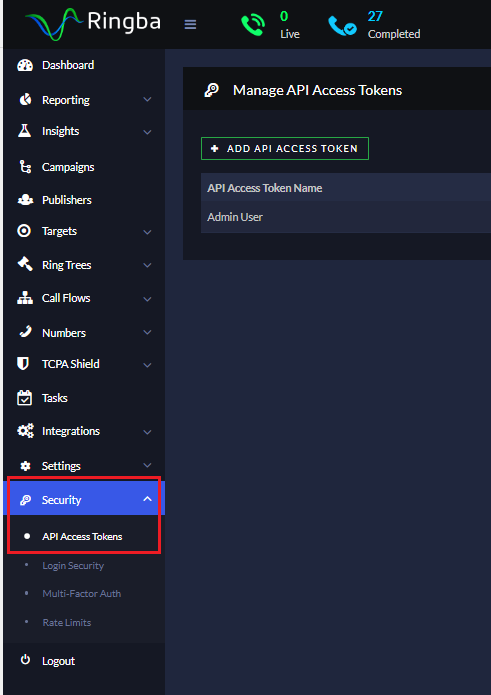Click the Tasks calendar check icon

[x=24, y=398]
